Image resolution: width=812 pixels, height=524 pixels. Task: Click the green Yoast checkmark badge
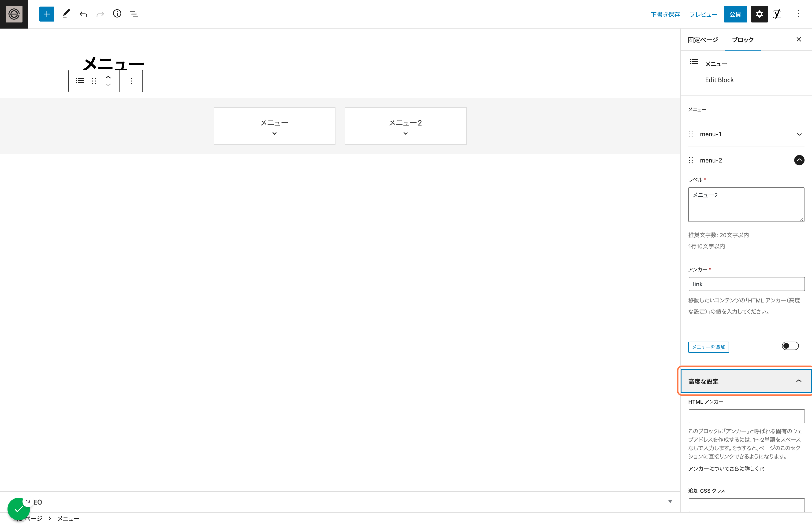[18, 509]
